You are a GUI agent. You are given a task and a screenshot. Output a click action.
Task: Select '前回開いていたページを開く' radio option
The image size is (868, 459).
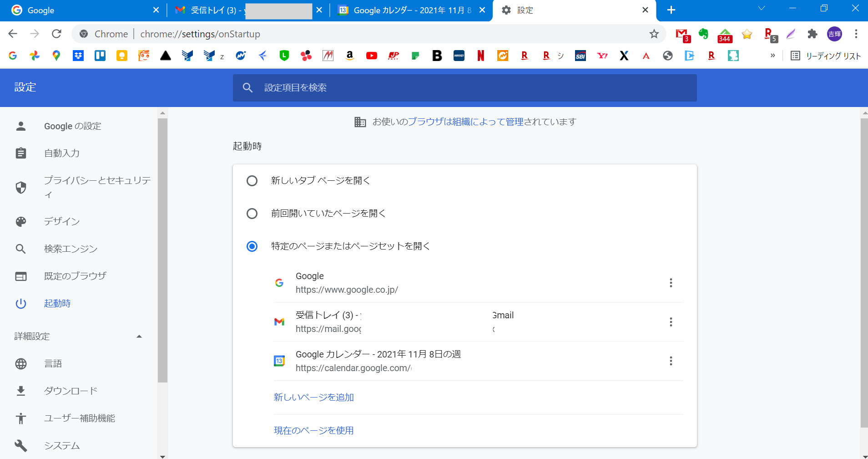tap(252, 214)
